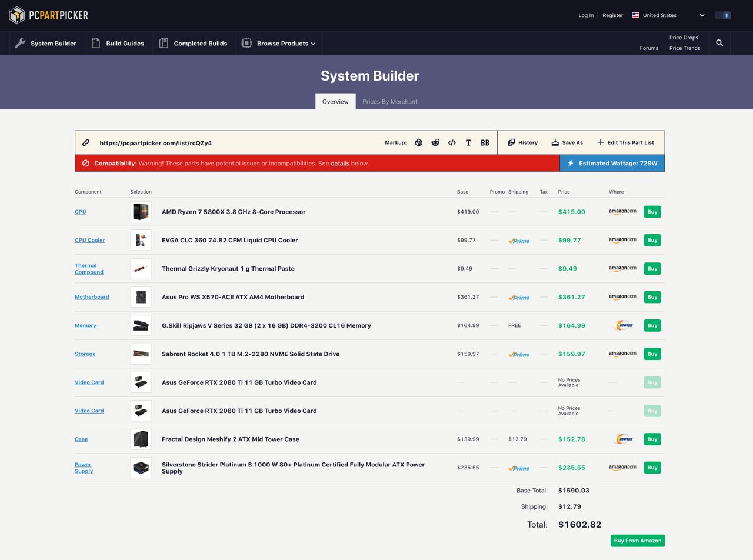Open Build Guides in navigation

118,43
